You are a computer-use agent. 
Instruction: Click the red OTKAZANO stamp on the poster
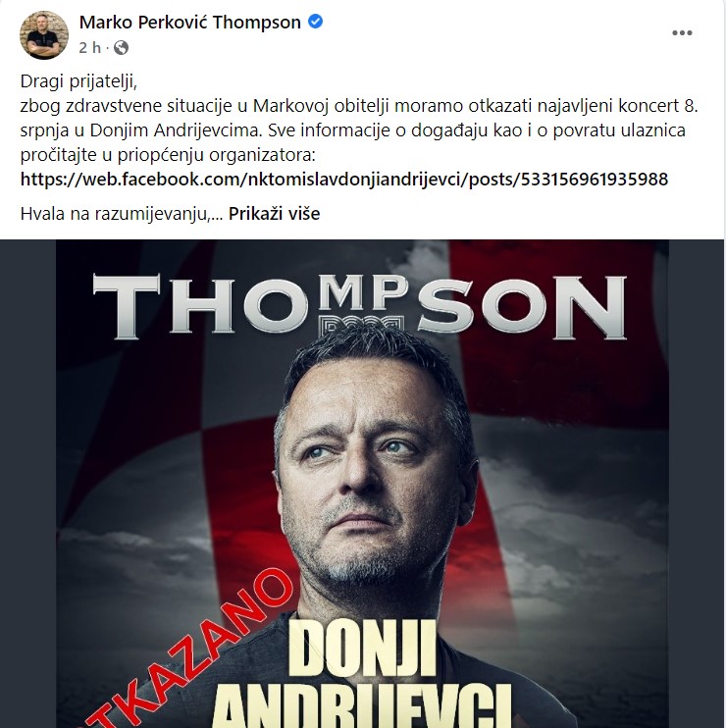click(190, 650)
